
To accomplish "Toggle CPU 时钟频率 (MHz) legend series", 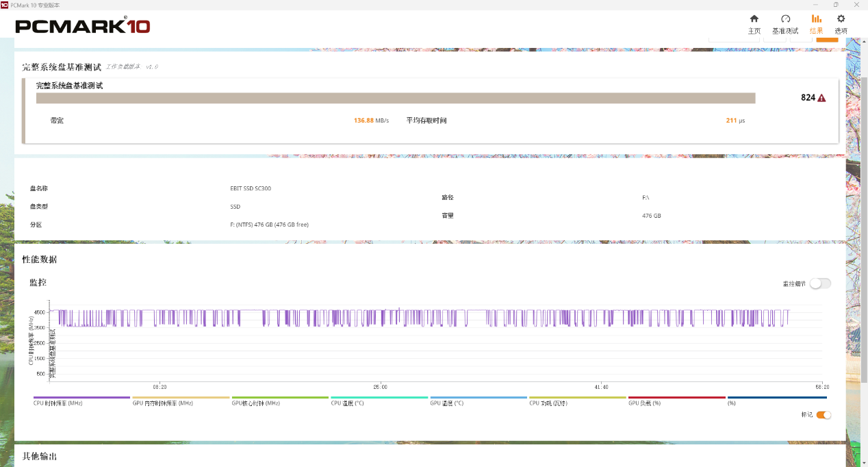I will tap(58, 403).
